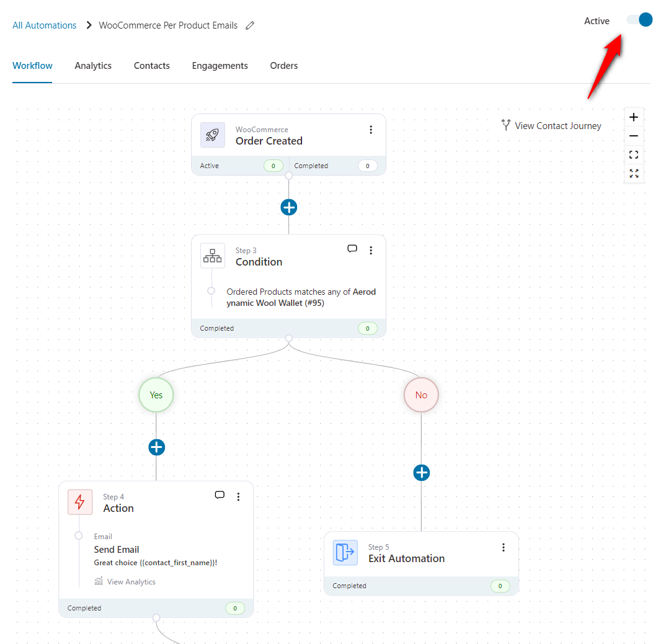Image resolution: width=663 pixels, height=644 pixels.
Task: Open Order Created three-dot menu
Action: click(371, 130)
